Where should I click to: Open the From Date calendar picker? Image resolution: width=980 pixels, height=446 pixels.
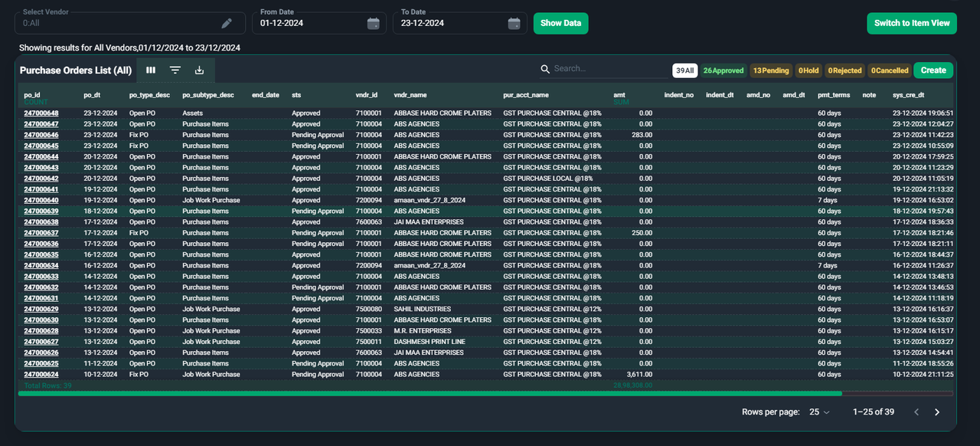[374, 24]
